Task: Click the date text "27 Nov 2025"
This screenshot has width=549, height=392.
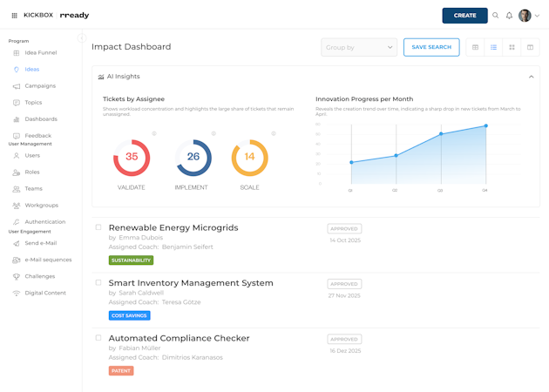Action: click(x=344, y=296)
